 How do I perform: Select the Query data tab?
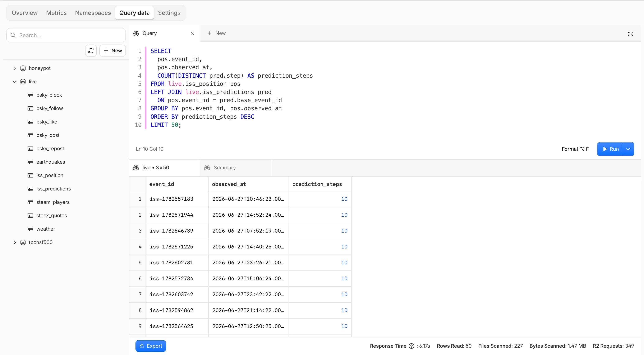134,13
